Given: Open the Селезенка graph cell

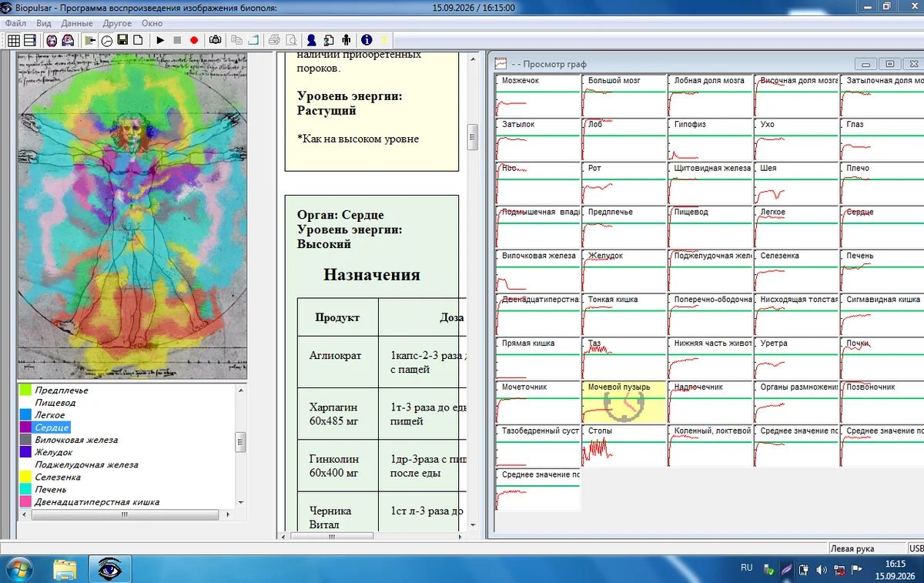Looking at the screenshot, I should click(x=796, y=271).
